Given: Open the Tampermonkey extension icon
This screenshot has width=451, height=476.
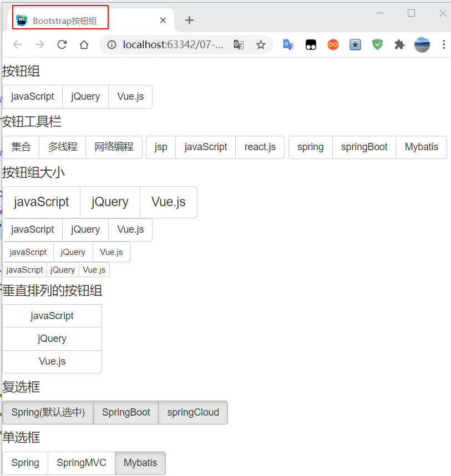Looking at the screenshot, I should [311, 45].
